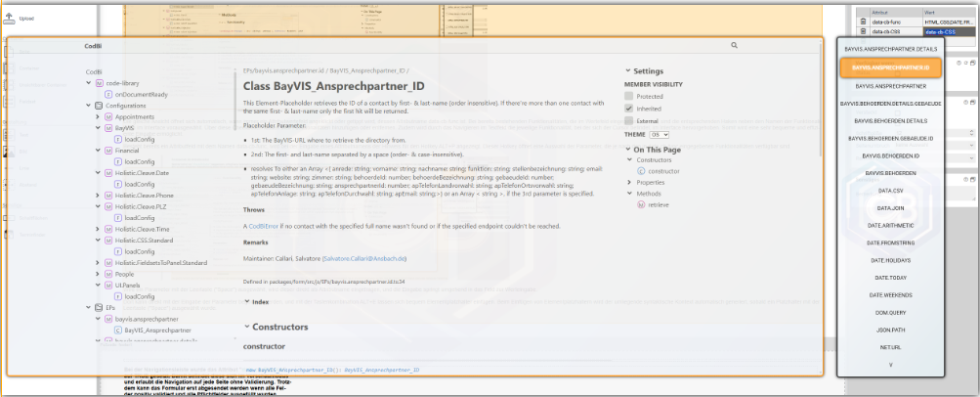Viewport: 980px width, 397px height.
Task: Open the Theme dropdown
Action: coord(660,134)
